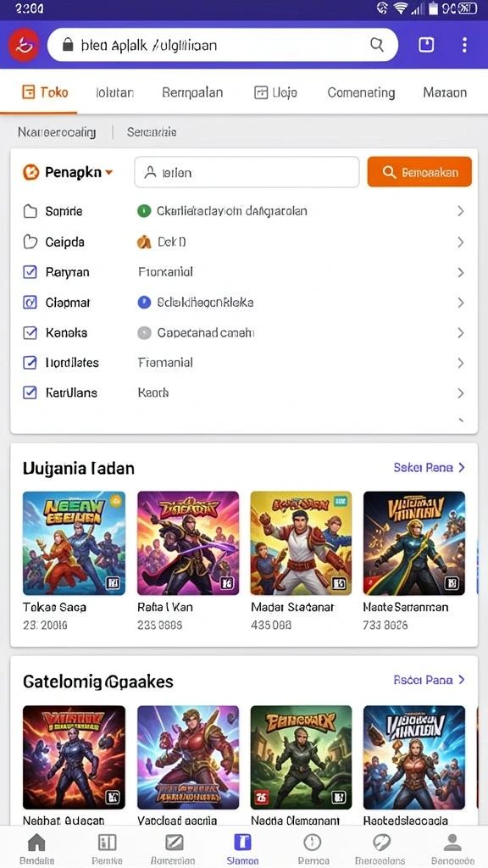Viewport: 488px width, 868px height.
Task: Click the orange Bemoaakan search button
Action: 419,172
